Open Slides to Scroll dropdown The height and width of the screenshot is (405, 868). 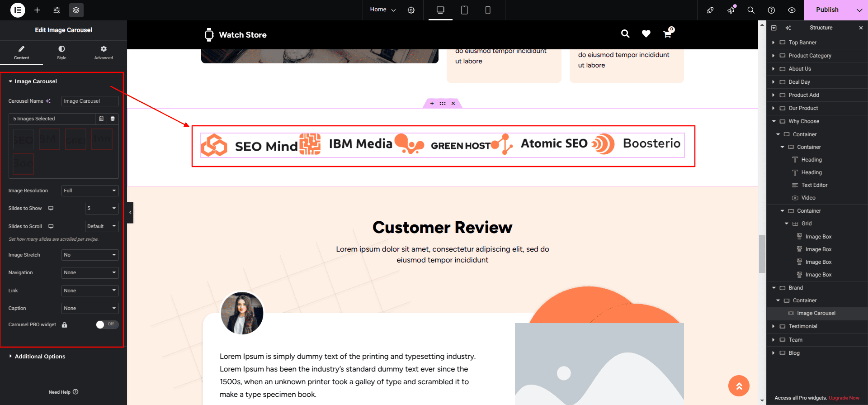click(x=102, y=226)
